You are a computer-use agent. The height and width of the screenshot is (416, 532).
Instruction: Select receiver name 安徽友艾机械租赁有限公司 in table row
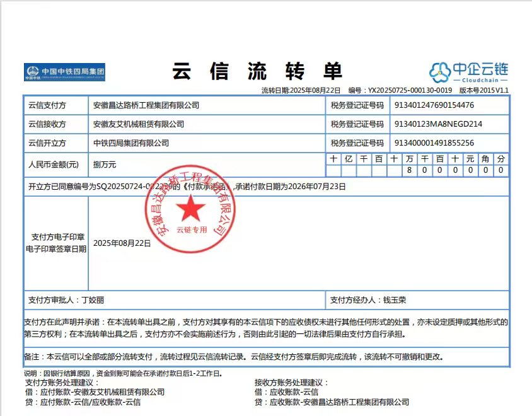(138, 124)
